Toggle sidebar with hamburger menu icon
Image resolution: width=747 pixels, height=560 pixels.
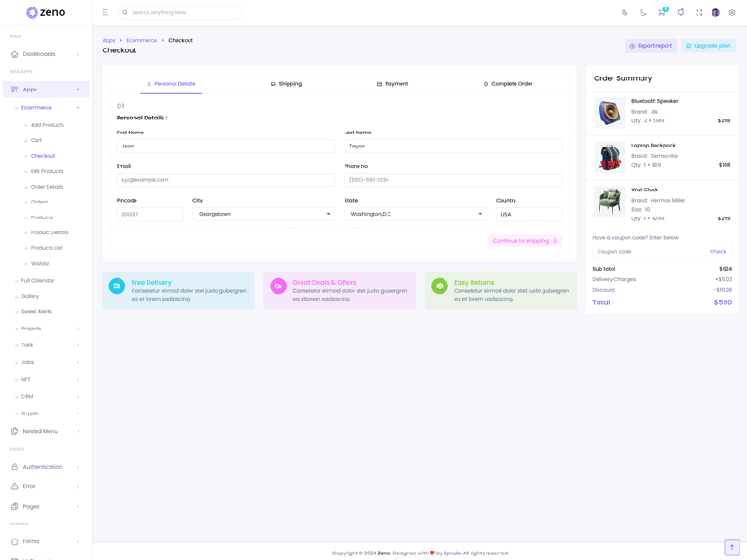pos(106,12)
